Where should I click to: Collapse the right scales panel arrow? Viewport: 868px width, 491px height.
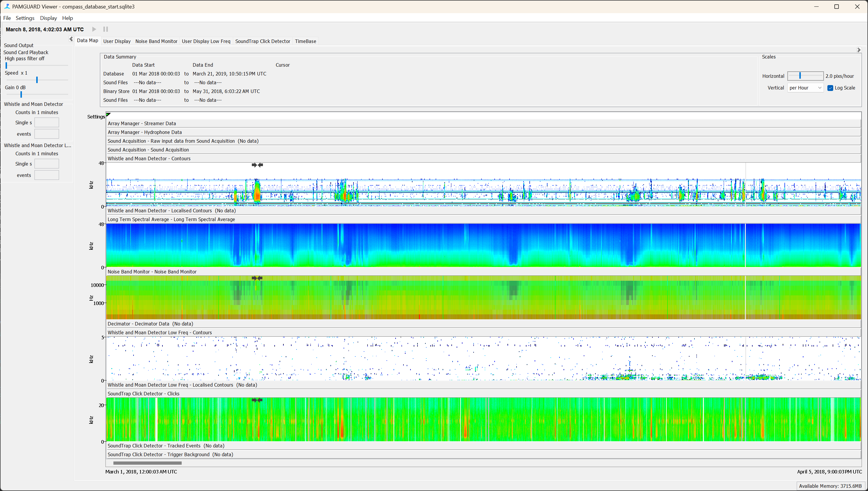(859, 50)
